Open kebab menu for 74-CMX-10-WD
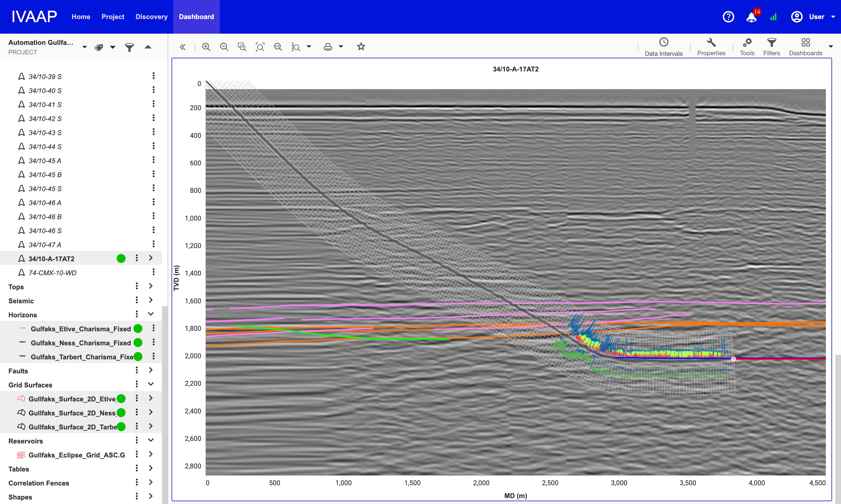 [x=154, y=272]
